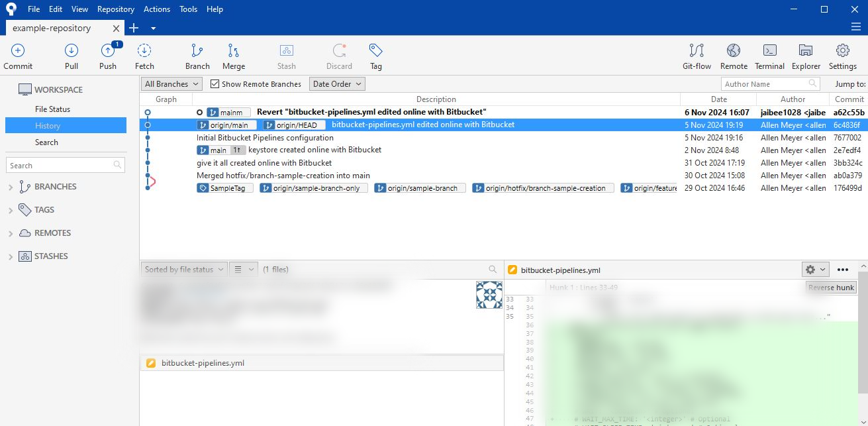This screenshot has height=426, width=868.
Task: Open Git-flow from the toolbar
Action: tap(697, 52)
